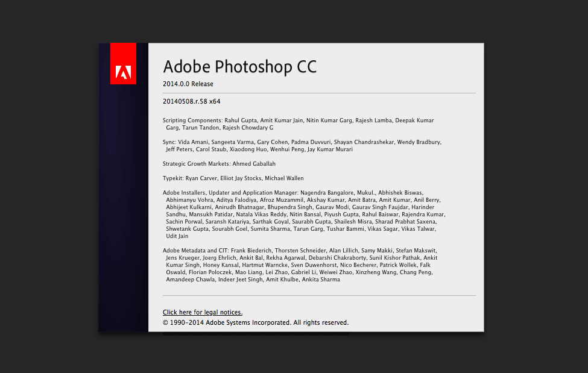588x373 pixels.
Task: Click the Scripting Components credits heading
Action: [192, 121]
